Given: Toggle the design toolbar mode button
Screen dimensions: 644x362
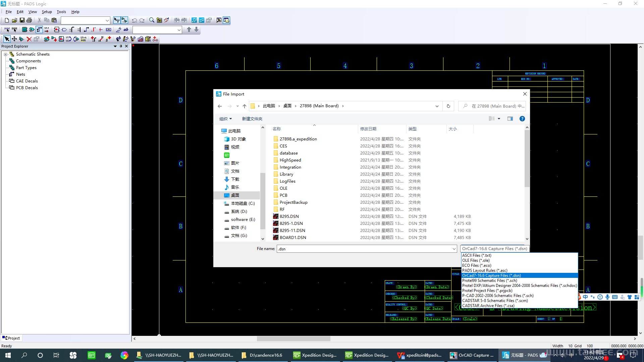Looking at the screenshot, I should click(x=124, y=20).
